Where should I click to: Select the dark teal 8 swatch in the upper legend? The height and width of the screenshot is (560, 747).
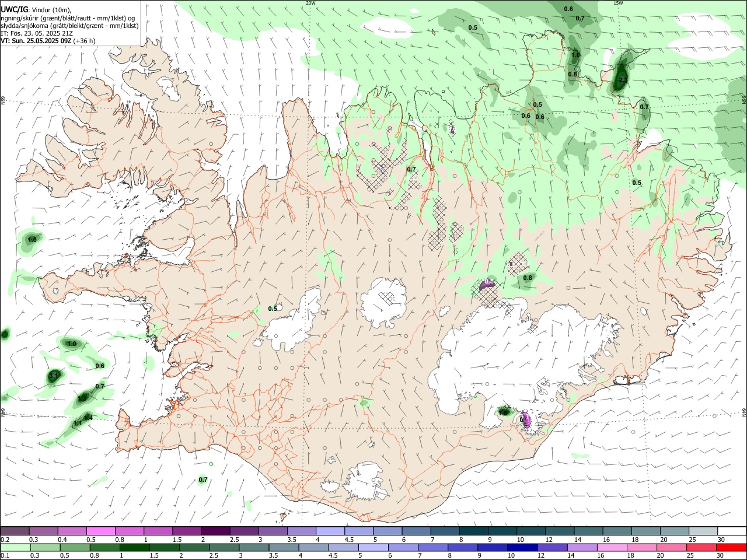pos(473,531)
